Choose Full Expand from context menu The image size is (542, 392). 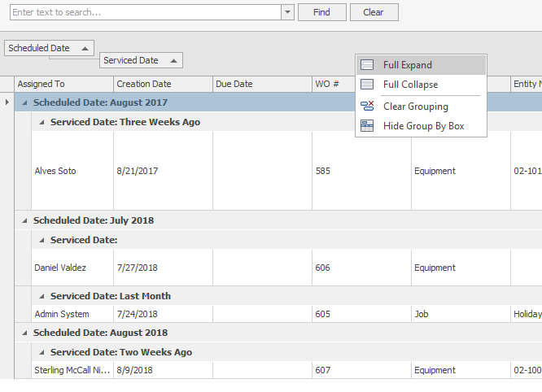(x=421, y=65)
